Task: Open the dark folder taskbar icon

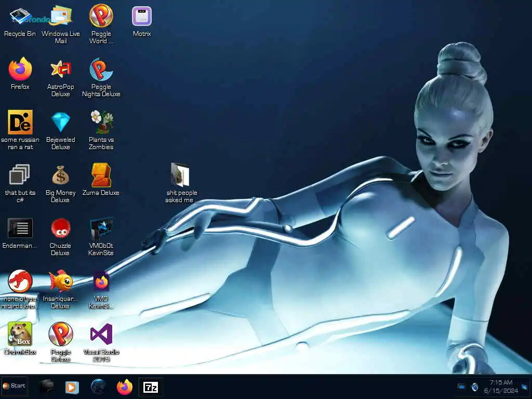Action: [x=46, y=386]
